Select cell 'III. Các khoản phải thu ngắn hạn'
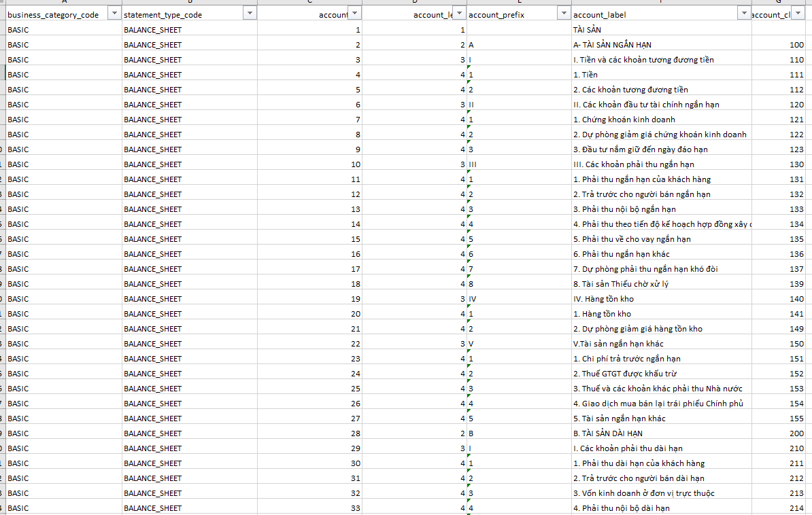This screenshot has height=515, width=812. pyautogui.click(x=661, y=164)
